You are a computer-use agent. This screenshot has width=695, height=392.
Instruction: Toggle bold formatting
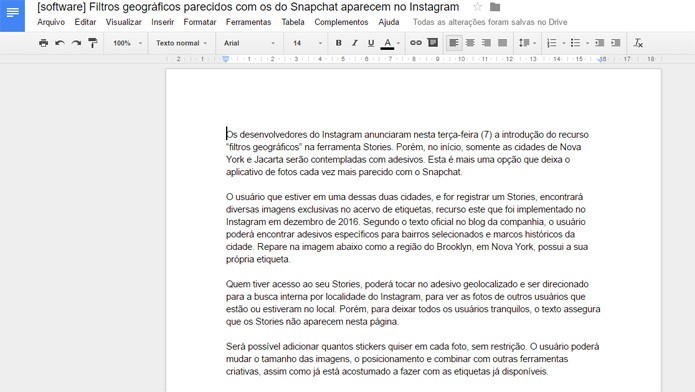(339, 43)
